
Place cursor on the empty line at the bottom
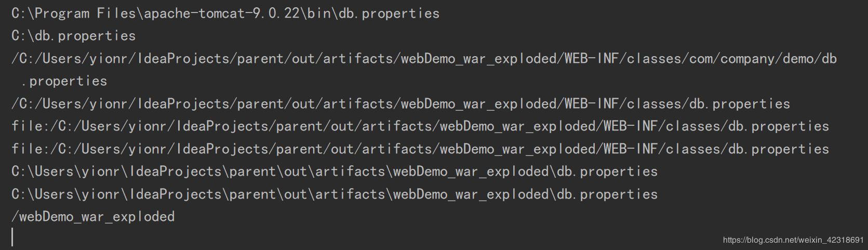12,237
